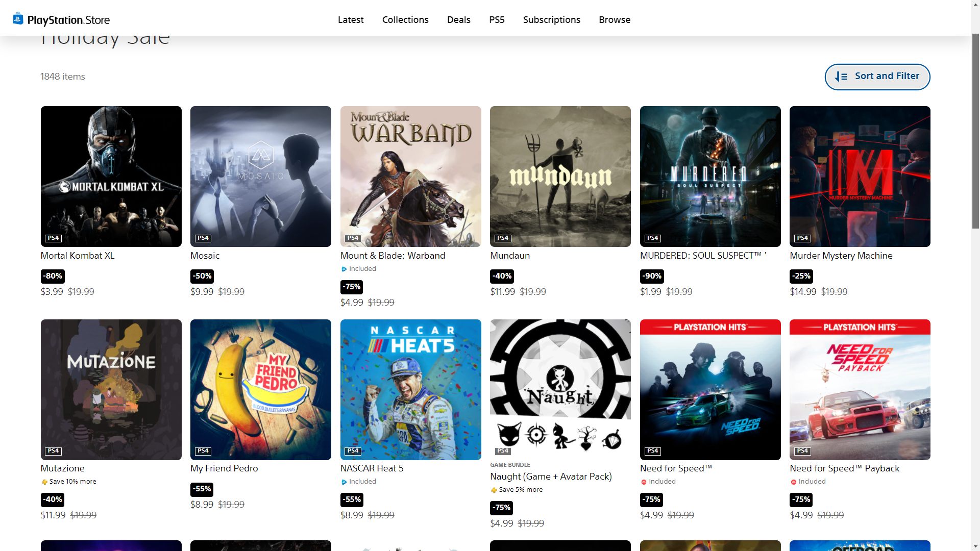Click the Included icon under Mount & Blade: Warband
Image resolution: width=980 pixels, height=551 pixels.
[344, 269]
